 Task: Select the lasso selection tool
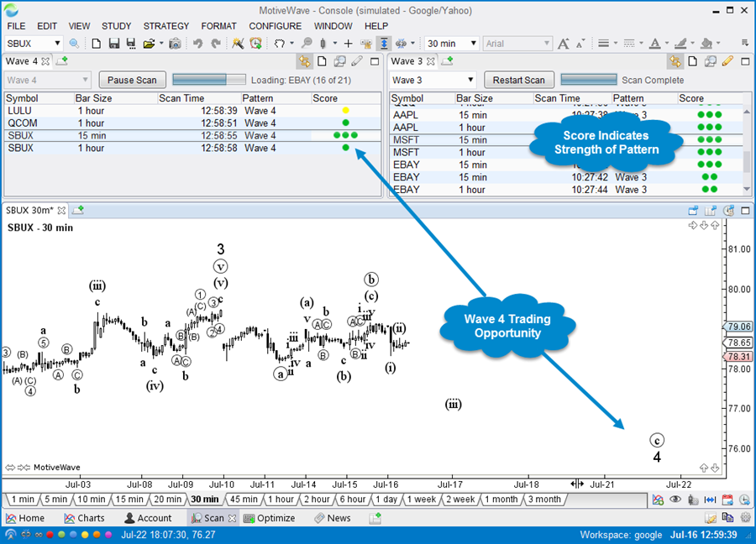coord(279,44)
